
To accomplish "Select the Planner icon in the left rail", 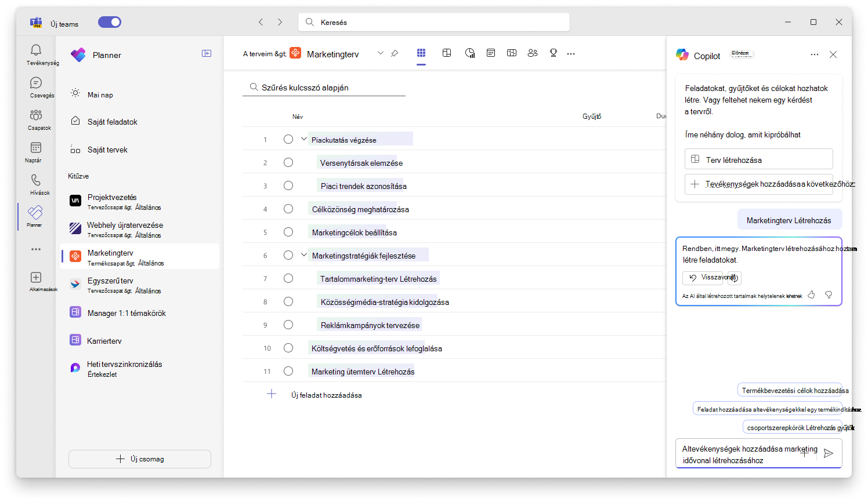I will click(x=36, y=213).
